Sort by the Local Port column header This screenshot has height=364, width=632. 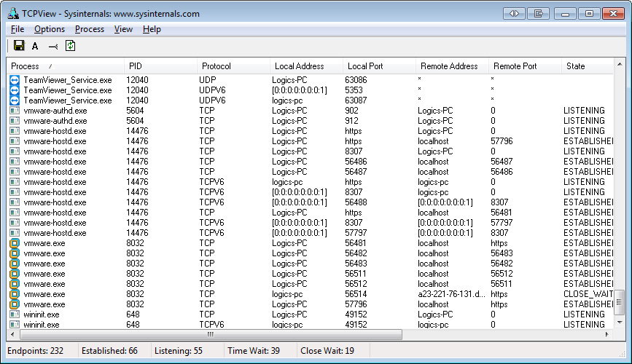tap(379, 66)
